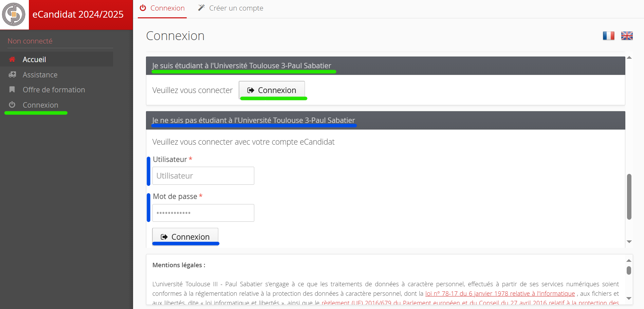644x309 pixels.
Task: Click the Mentions légales scrollbar down arrow
Action: 629,298
